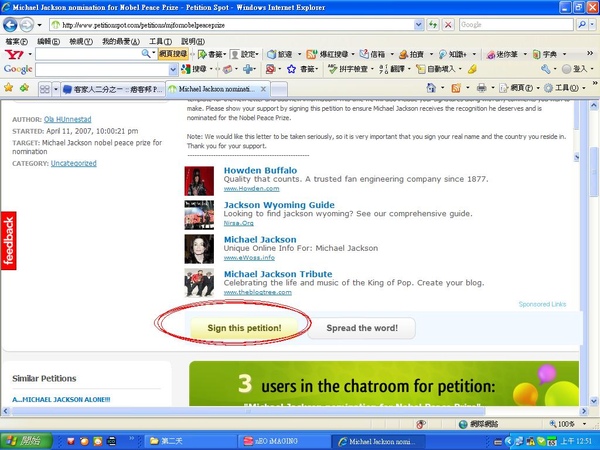Click the page vertical scrollbar down arrow

594,401
